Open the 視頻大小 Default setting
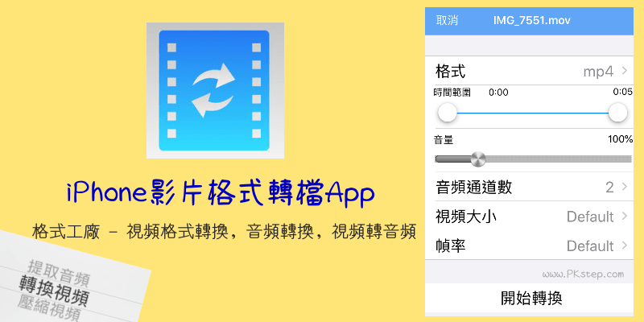 click(529, 217)
